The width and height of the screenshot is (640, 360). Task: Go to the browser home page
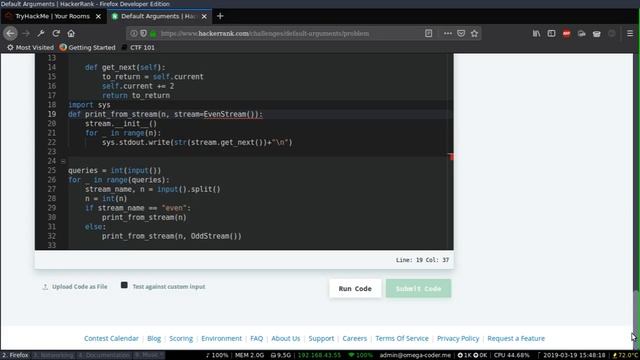click(x=71, y=33)
